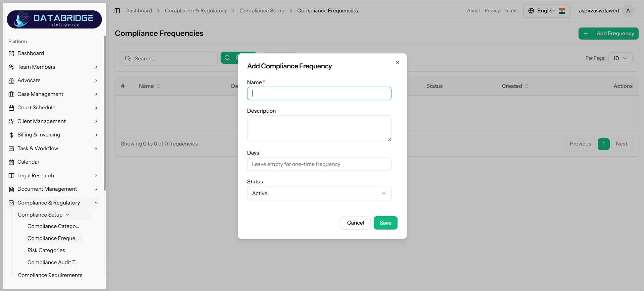Focus the Days input field
644x291 pixels.
319,164
